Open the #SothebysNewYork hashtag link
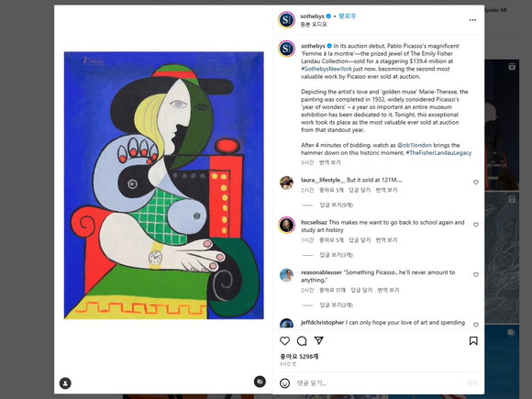This screenshot has width=532, height=399. pos(326,69)
